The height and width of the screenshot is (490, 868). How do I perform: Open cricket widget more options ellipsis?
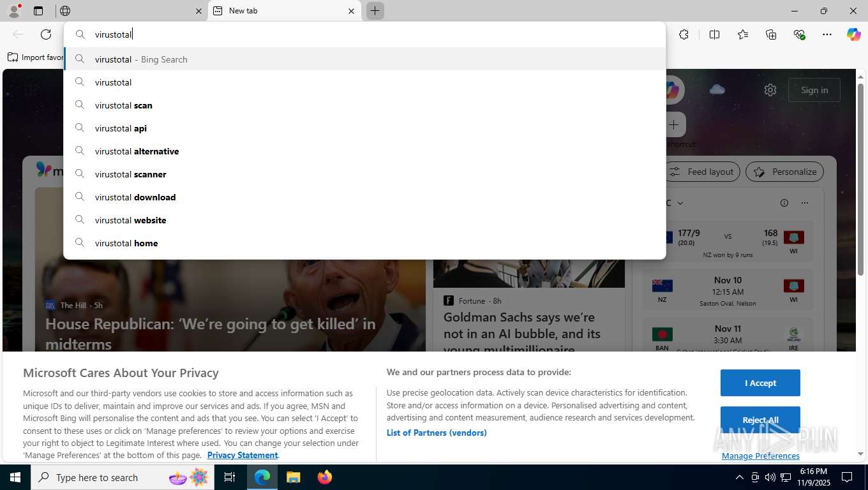(805, 203)
